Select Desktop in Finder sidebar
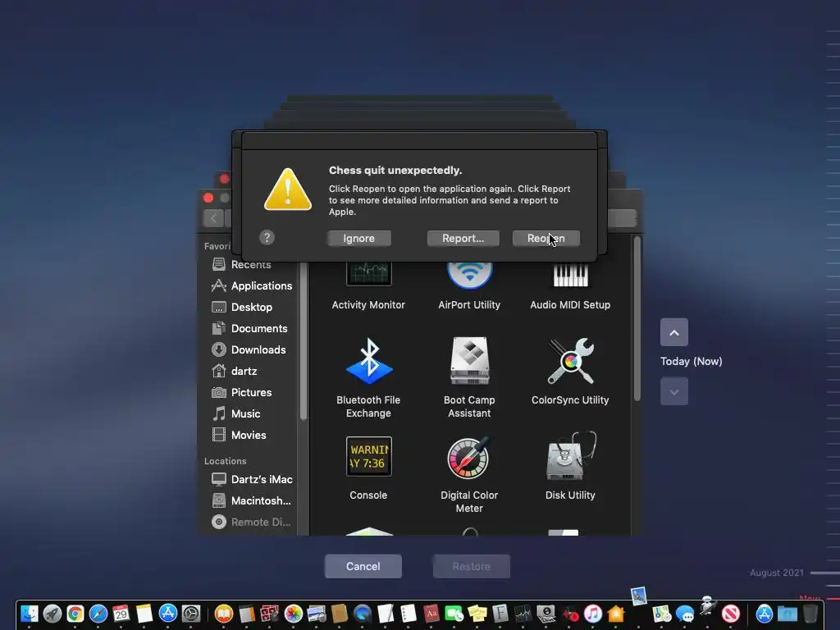This screenshot has width=840, height=630. [x=242, y=308]
